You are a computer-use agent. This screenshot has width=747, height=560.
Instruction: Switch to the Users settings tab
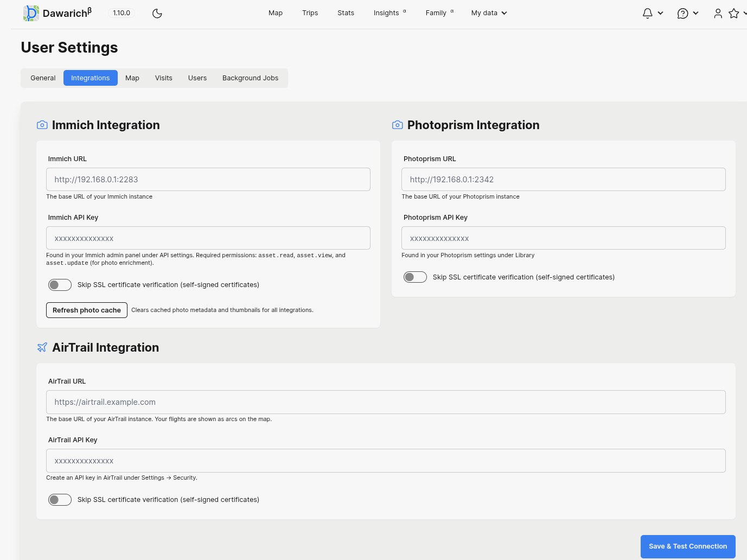click(197, 78)
